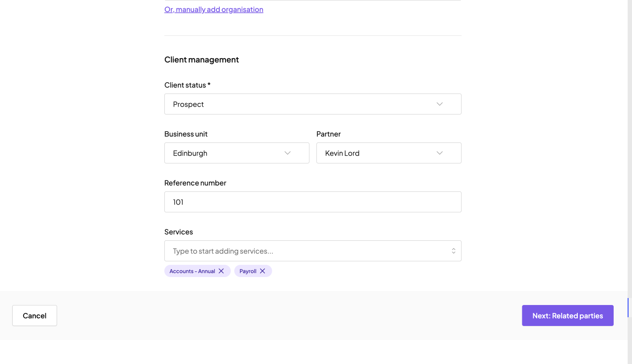Click the Partner field chevron arrow
This screenshot has width=632, height=364.
pyautogui.click(x=440, y=153)
